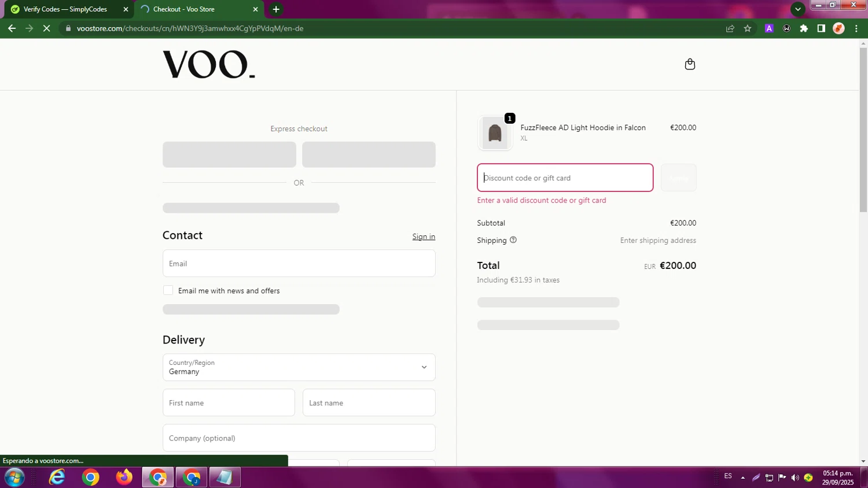The image size is (868, 488).
Task: Close the Verify Codes — SimplyCodes tab
Action: tap(126, 9)
